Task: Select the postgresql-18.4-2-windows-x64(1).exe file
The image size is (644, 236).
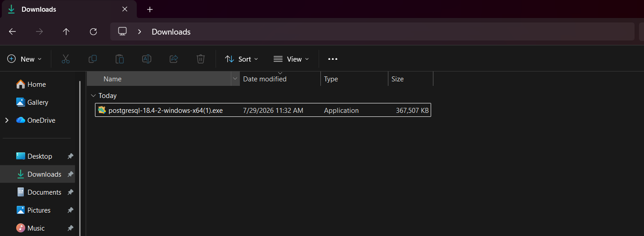Action: click(x=263, y=110)
